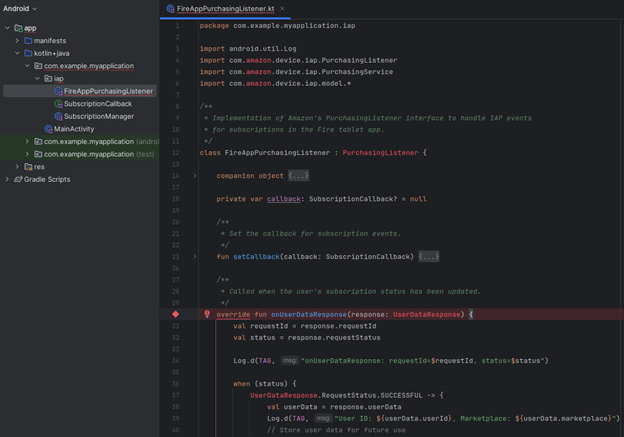624x437 pixels.
Task: Open MainActivity file
Action: tap(74, 129)
